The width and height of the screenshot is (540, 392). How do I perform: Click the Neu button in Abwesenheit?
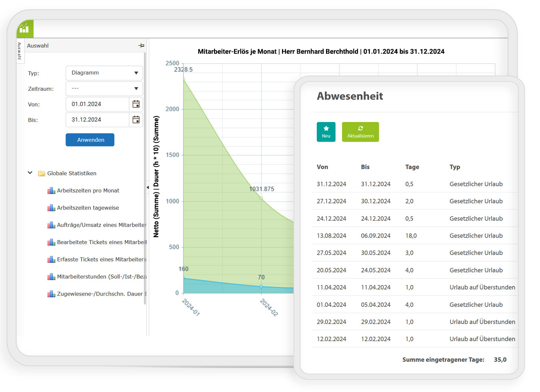tap(326, 132)
